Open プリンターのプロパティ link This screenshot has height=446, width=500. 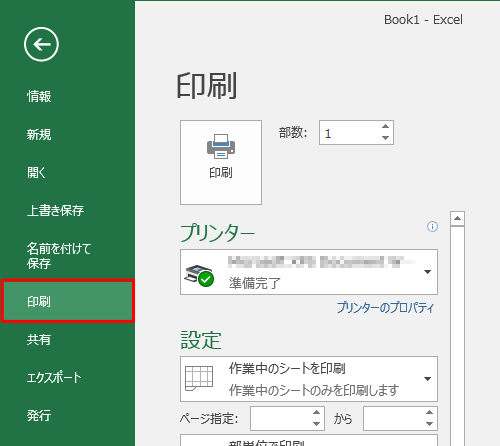[x=385, y=307]
